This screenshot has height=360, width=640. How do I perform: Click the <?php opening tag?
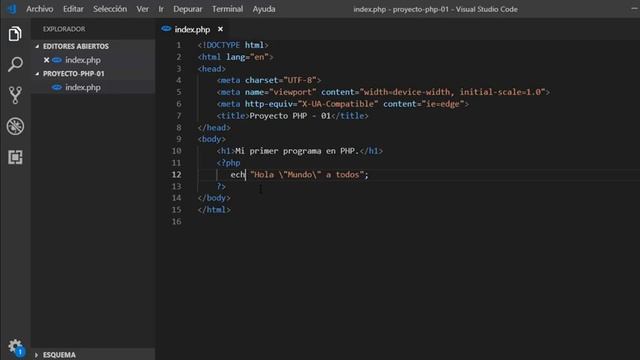pyautogui.click(x=229, y=162)
